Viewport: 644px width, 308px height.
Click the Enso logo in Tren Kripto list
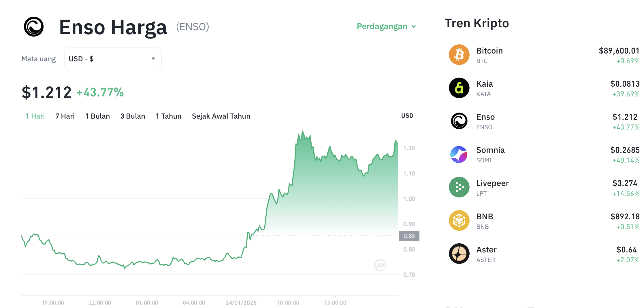click(459, 121)
